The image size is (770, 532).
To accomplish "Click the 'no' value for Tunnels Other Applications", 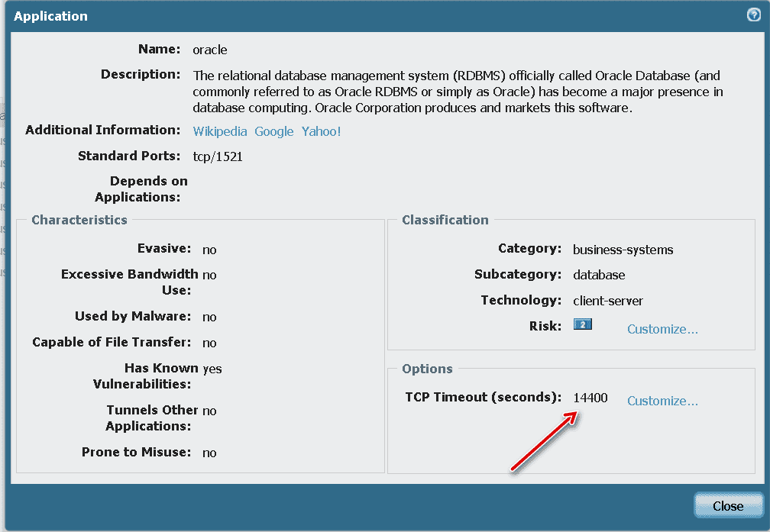I will tap(209, 411).
